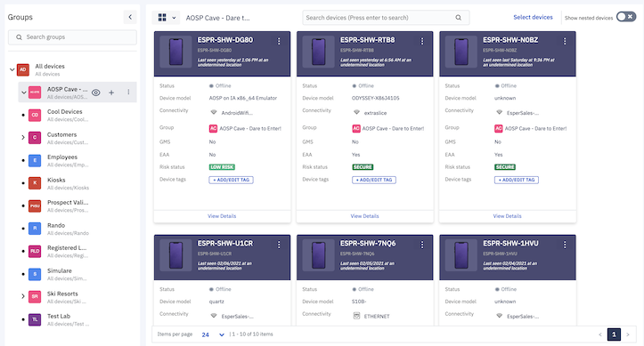Add or edit tag on ESPR-SHW-N0BZ
Image resolution: width=644 pixels, height=346 pixels.
pyautogui.click(x=517, y=180)
